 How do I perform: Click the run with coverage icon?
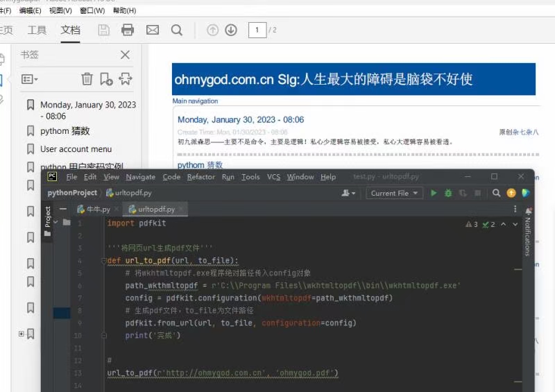coord(463,193)
